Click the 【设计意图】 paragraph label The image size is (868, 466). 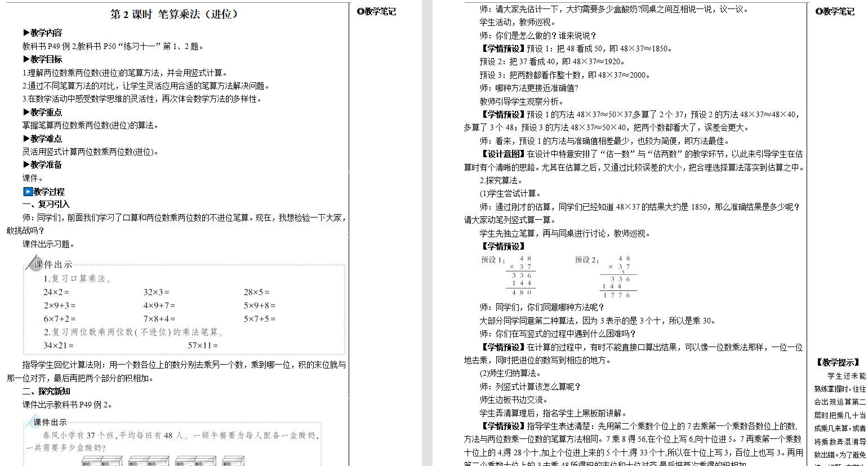click(x=502, y=154)
